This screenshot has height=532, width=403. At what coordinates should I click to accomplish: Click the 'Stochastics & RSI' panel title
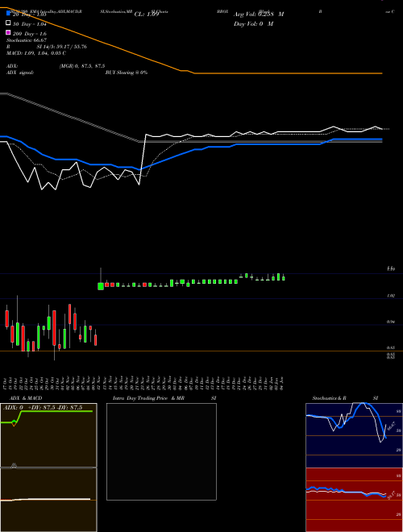(345, 398)
